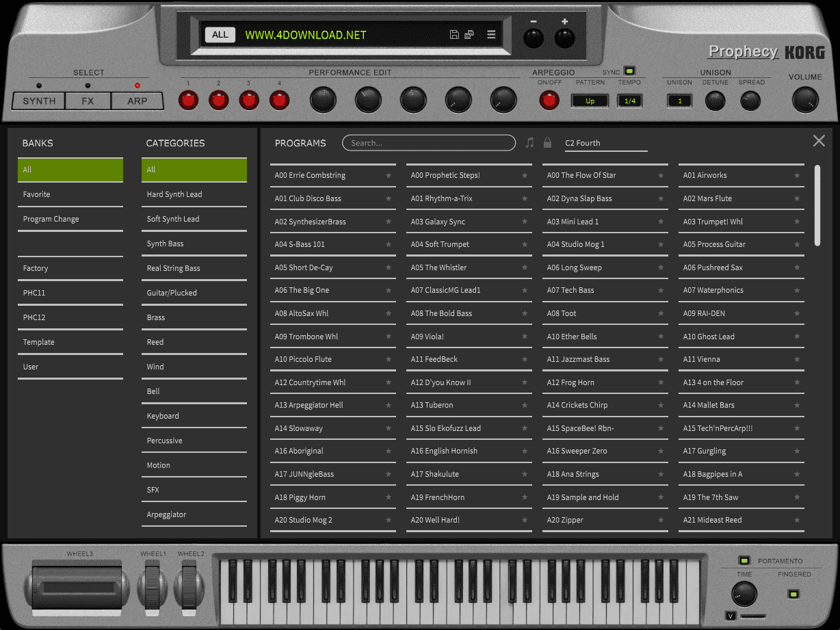Select the Synth Bass category

[x=194, y=244]
